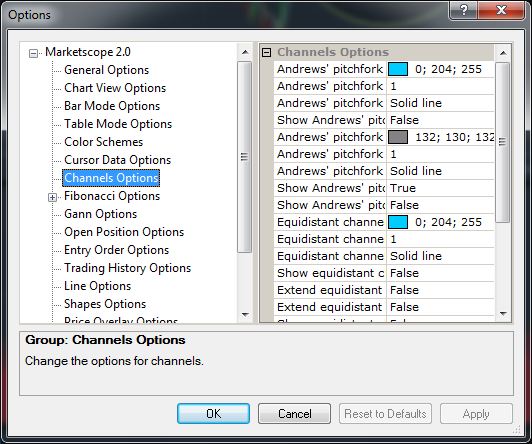Screen dimensions: 532x444
Task: Expand the Fibonacci Options node
Action: (52, 197)
